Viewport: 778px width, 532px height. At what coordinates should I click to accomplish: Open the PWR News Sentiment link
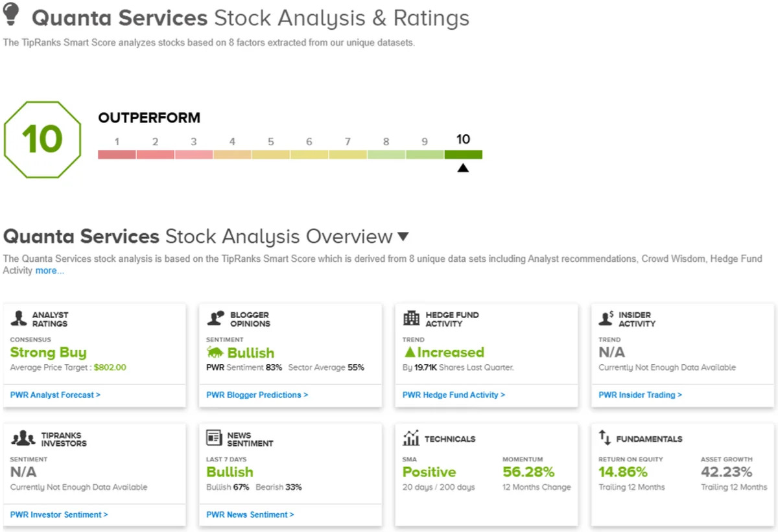(x=250, y=515)
